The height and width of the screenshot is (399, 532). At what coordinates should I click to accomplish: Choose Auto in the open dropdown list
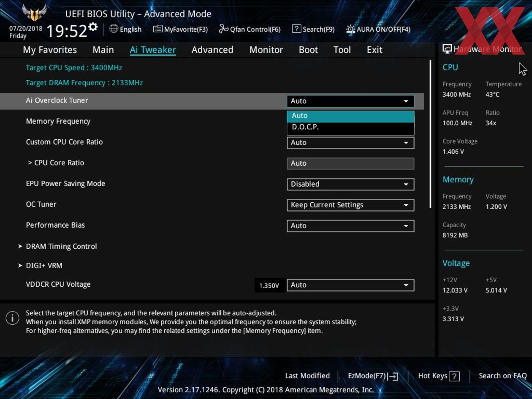[350, 116]
